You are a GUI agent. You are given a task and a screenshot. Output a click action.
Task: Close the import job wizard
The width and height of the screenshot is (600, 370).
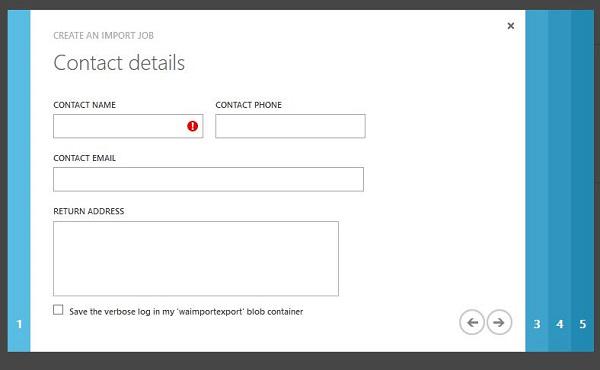(x=510, y=26)
